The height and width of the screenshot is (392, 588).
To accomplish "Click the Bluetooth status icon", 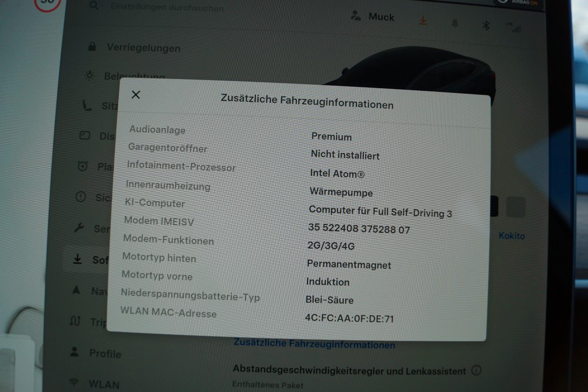I will click(x=486, y=25).
